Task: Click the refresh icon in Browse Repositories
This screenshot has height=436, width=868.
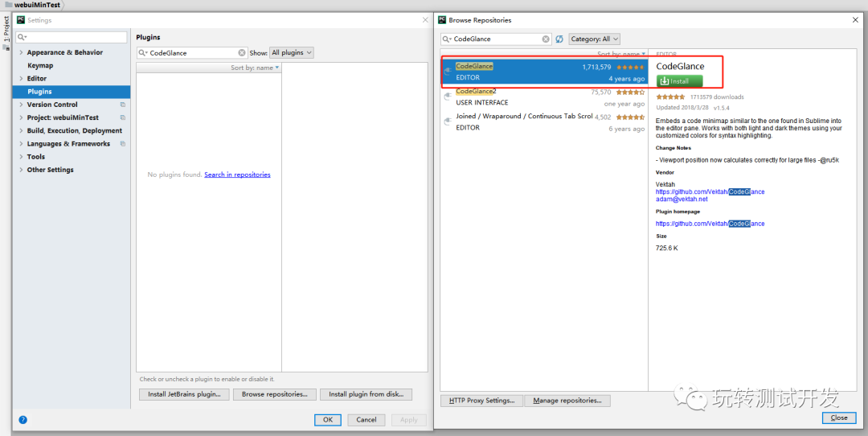Action: [x=559, y=39]
